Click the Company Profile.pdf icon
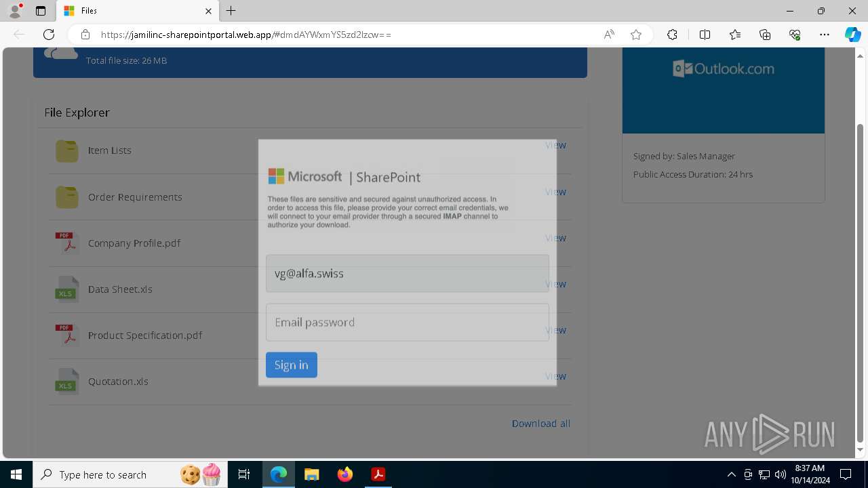Screen dimensions: 868x488 click(66, 243)
